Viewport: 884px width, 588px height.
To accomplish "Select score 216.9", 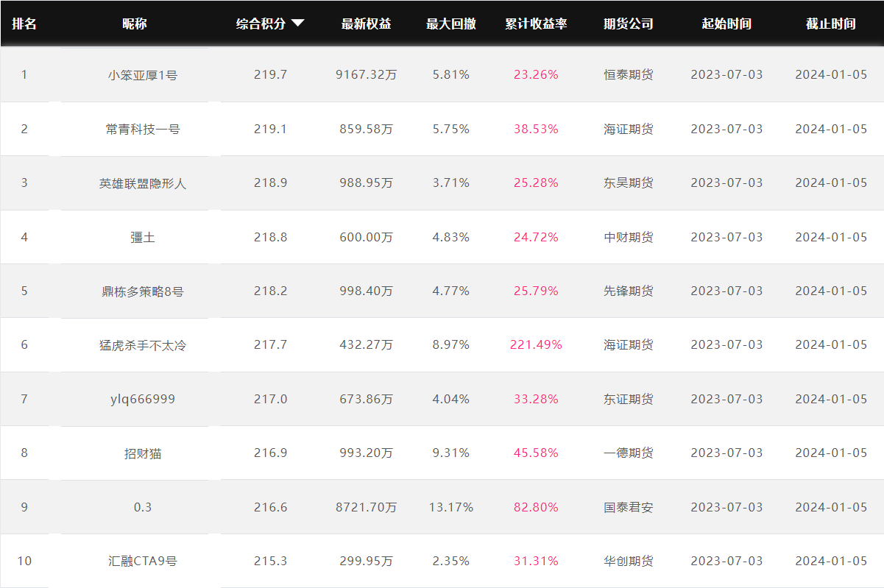I will click(270, 453).
